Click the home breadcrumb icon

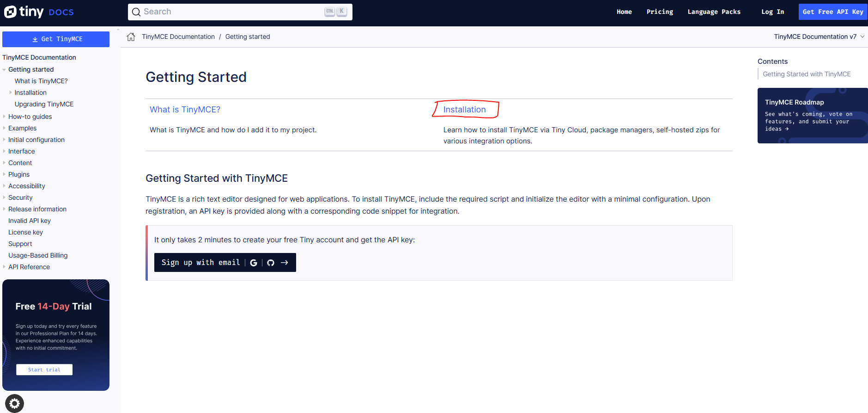pos(131,37)
